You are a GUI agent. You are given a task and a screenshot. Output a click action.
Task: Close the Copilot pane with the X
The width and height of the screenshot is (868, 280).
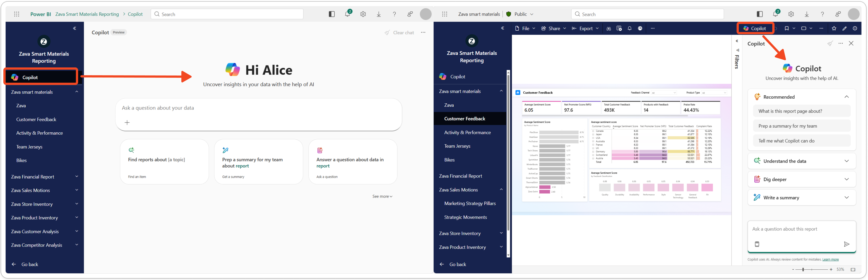tap(851, 43)
